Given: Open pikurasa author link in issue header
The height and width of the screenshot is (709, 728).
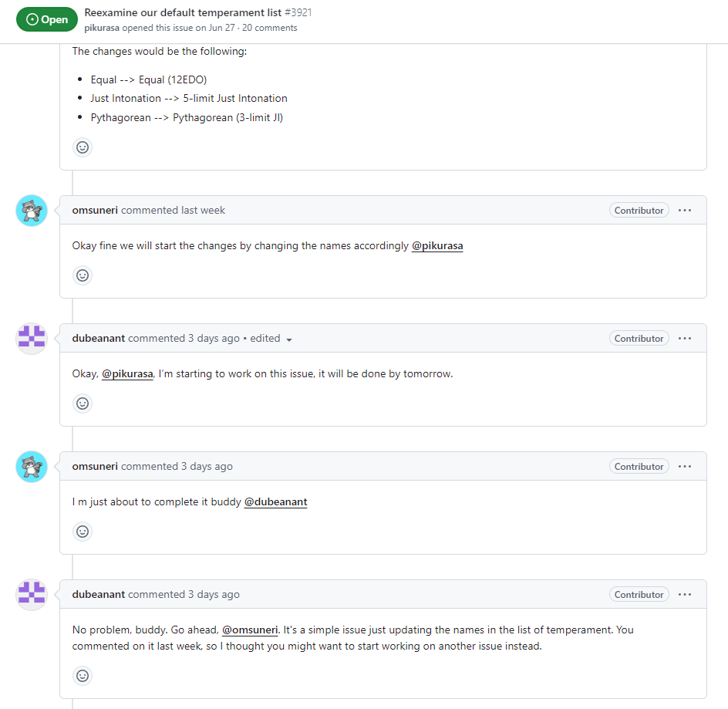Looking at the screenshot, I should point(102,28).
